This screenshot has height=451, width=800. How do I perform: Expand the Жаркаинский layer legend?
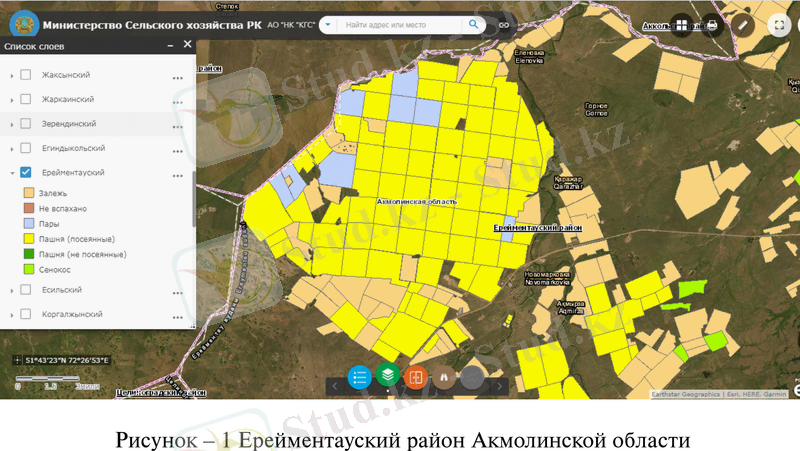pos(12,99)
